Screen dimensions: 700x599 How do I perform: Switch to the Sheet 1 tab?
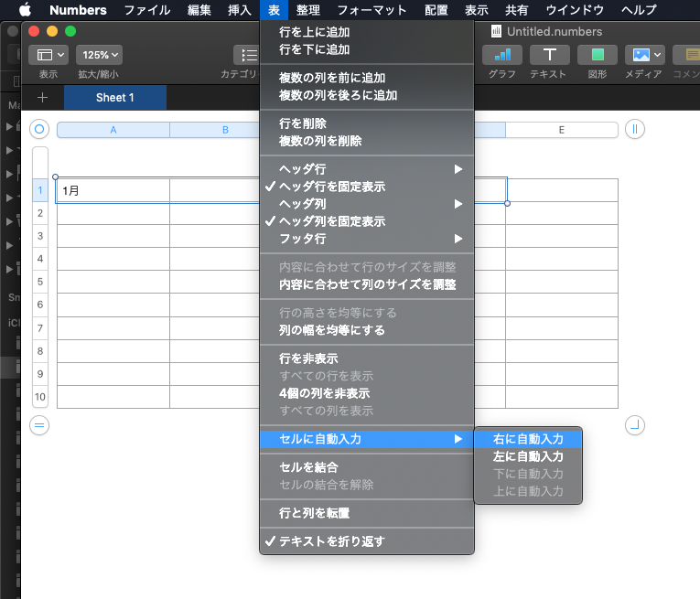tap(115, 97)
